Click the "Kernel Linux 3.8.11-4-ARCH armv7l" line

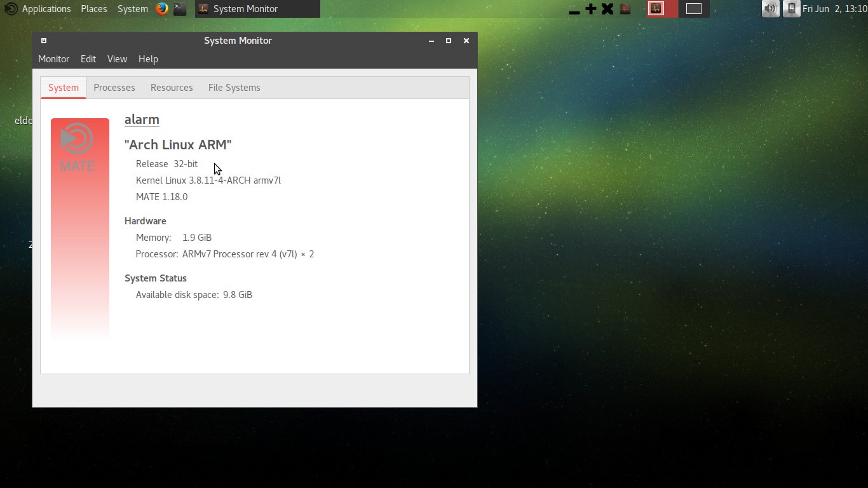(208, 180)
